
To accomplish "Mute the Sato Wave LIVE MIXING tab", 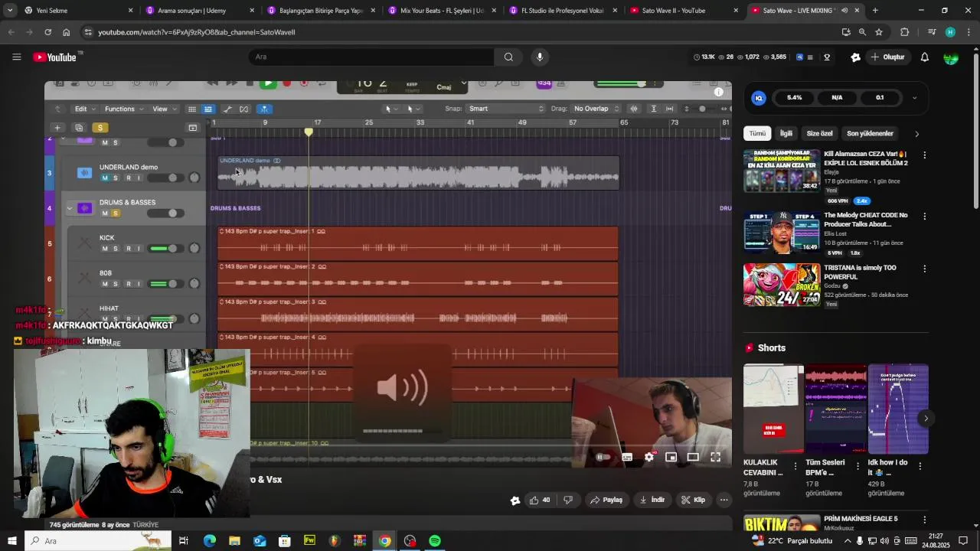I will pos(844,11).
